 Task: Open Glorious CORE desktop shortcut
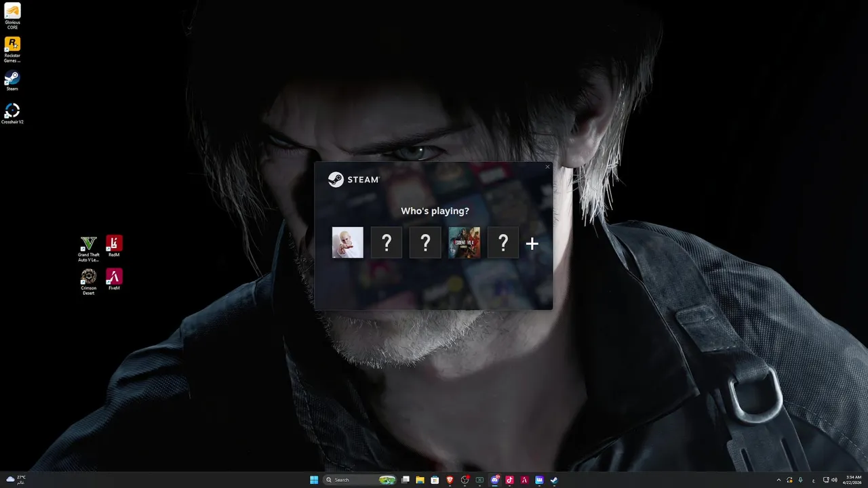[12, 14]
